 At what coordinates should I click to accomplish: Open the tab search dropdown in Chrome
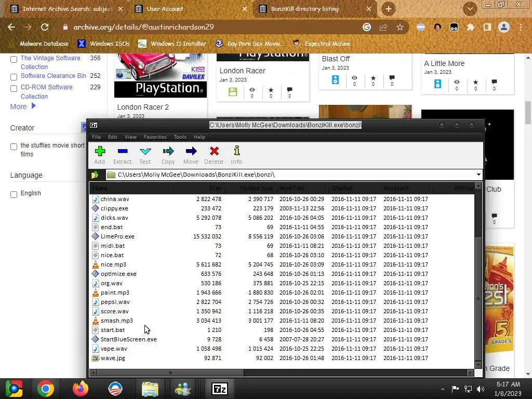(470, 9)
